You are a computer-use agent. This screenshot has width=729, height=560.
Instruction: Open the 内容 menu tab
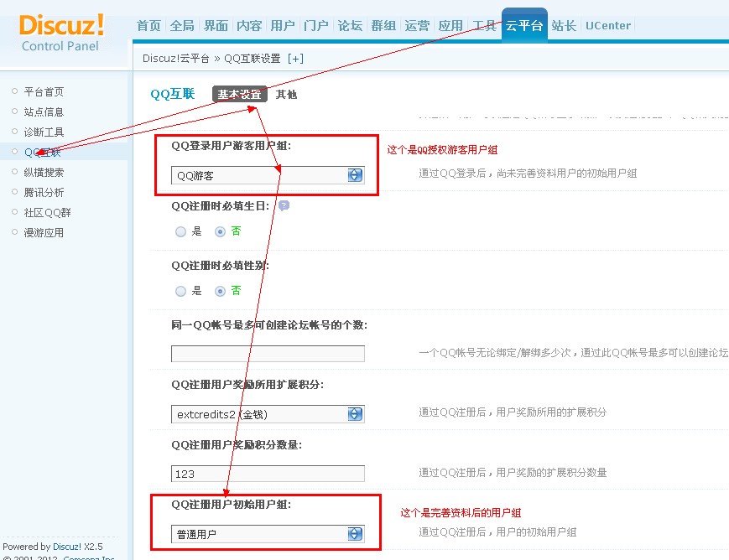click(x=249, y=25)
